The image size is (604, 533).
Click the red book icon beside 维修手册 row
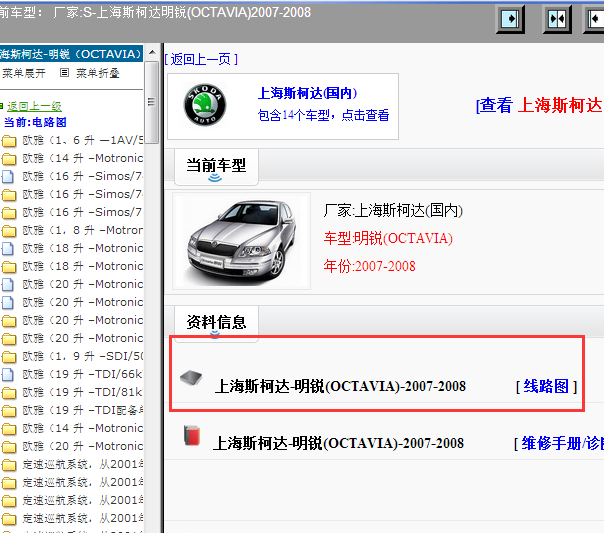click(192, 436)
